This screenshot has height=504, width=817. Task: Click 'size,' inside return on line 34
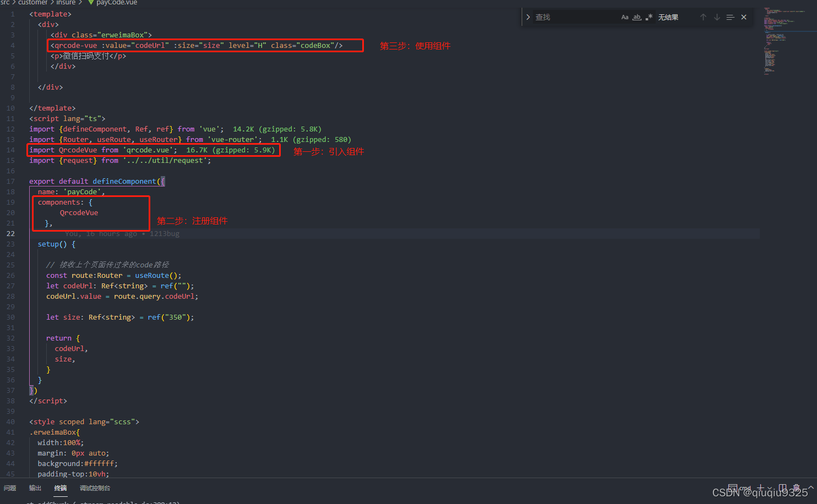[65, 359]
